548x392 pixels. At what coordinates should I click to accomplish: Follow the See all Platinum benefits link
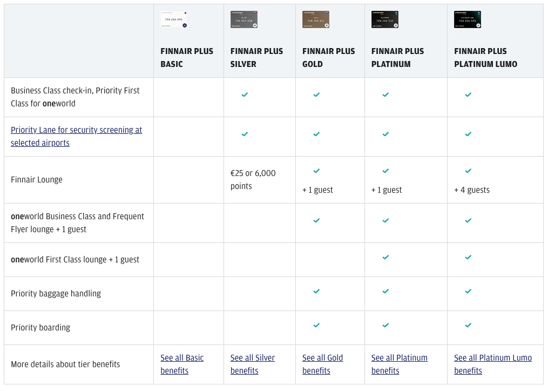pos(399,364)
